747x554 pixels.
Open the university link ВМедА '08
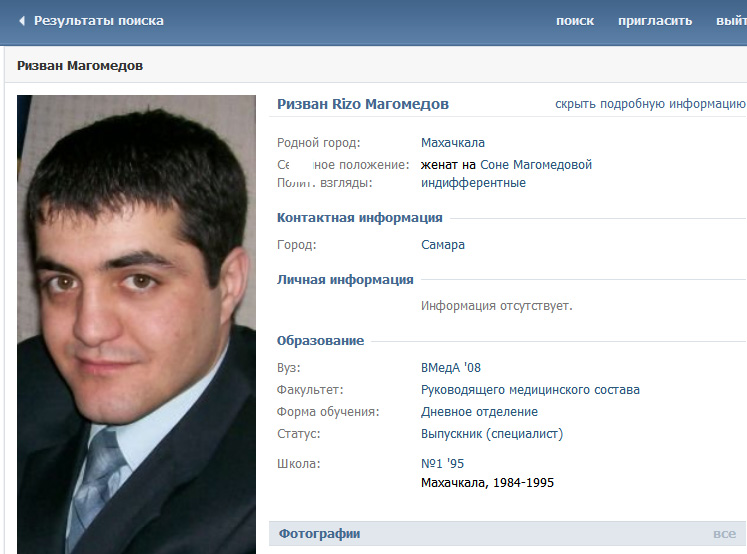(x=451, y=368)
